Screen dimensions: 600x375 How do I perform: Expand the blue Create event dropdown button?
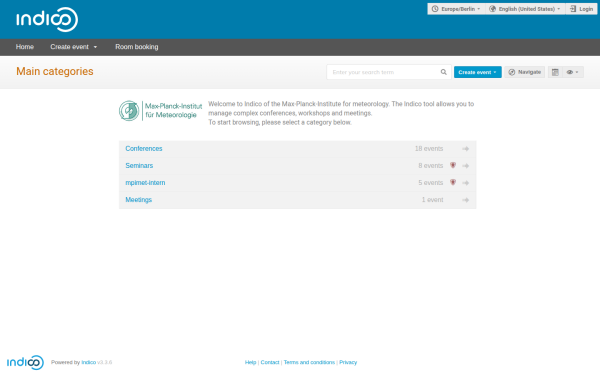(x=478, y=72)
